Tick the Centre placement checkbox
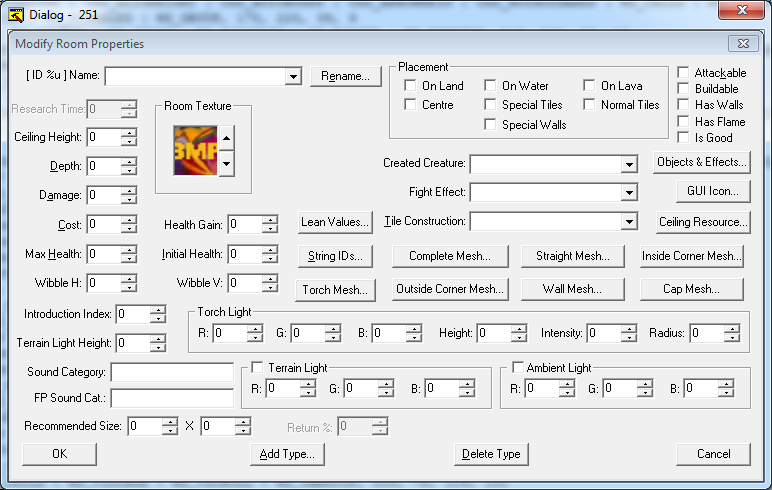 click(410, 104)
